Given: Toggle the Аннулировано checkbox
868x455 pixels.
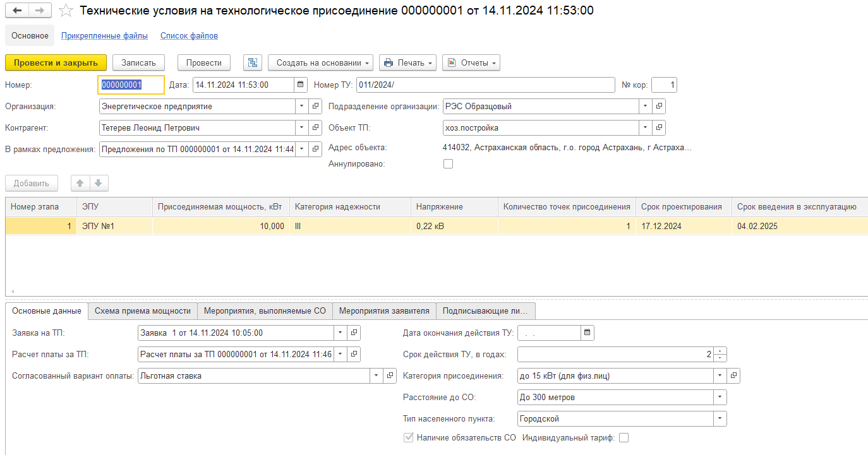Looking at the screenshot, I should point(449,164).
